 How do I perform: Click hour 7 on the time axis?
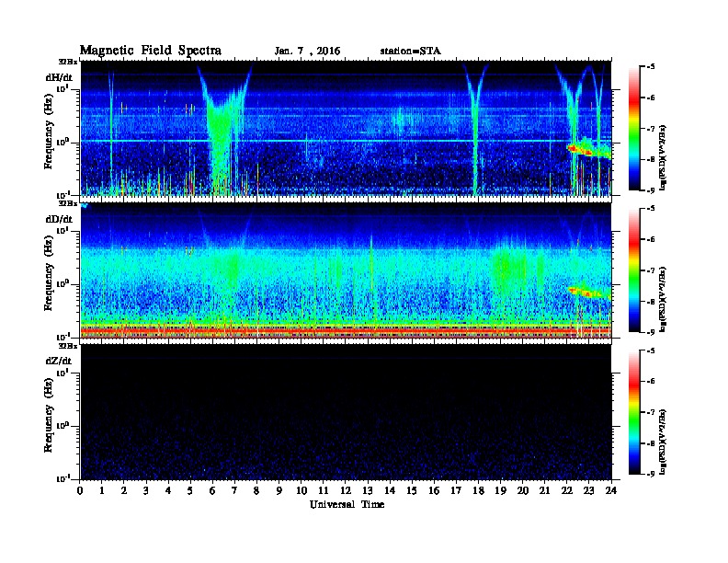tap(235, 491)
